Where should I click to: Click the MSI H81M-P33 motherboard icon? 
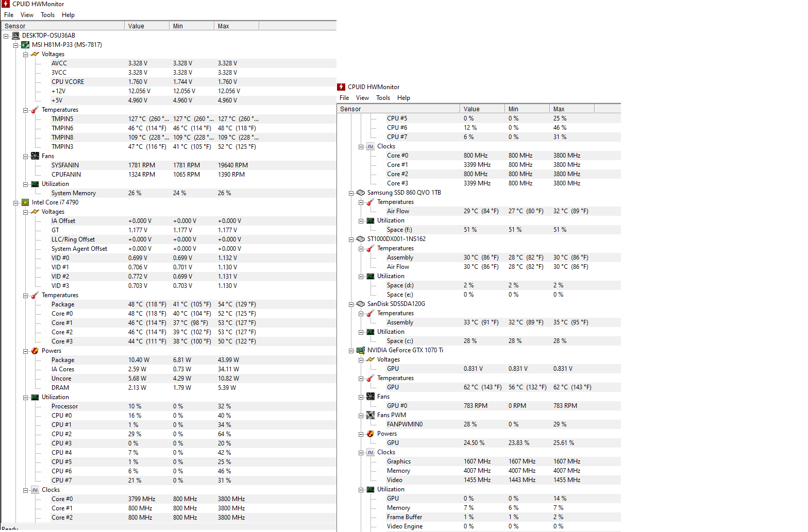pos(25,45)
